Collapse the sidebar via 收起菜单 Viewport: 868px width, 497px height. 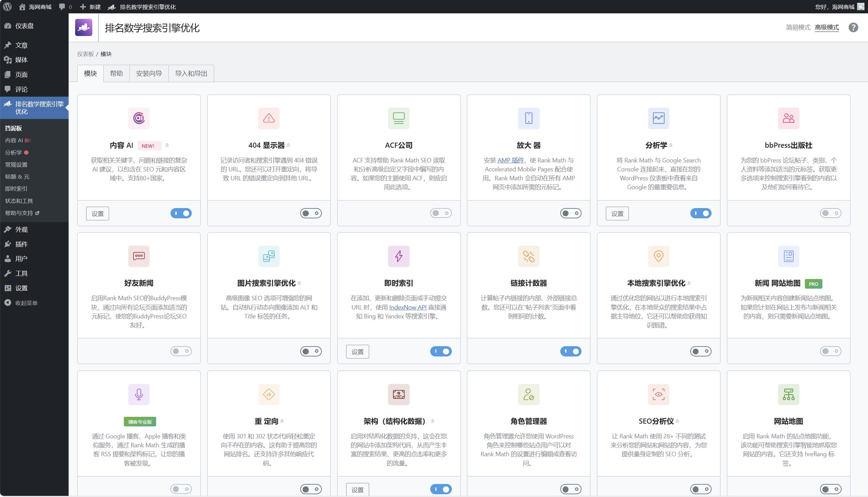tap(21, 303)
